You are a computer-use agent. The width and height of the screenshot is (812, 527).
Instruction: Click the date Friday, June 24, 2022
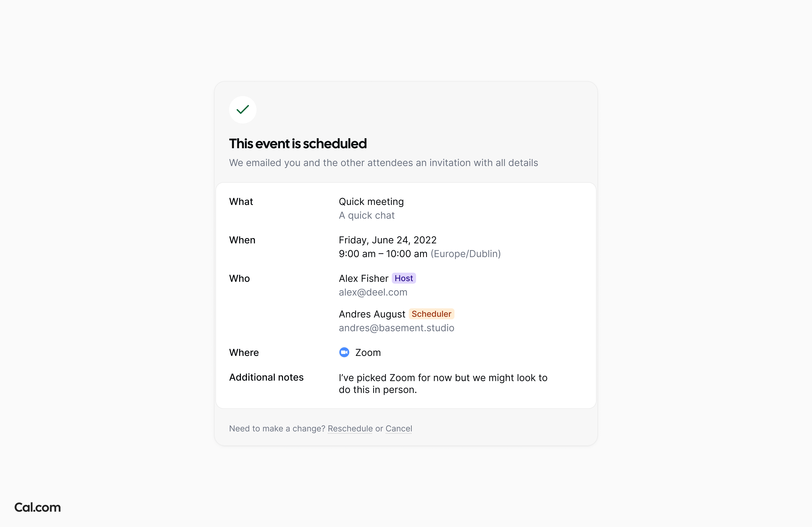tap(387, 240)
